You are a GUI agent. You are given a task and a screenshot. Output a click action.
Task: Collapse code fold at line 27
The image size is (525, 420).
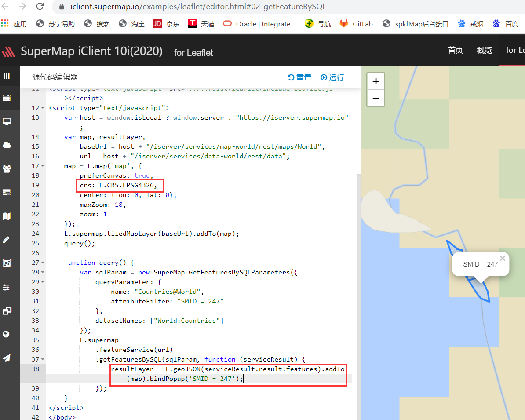(x=43, y=263)
